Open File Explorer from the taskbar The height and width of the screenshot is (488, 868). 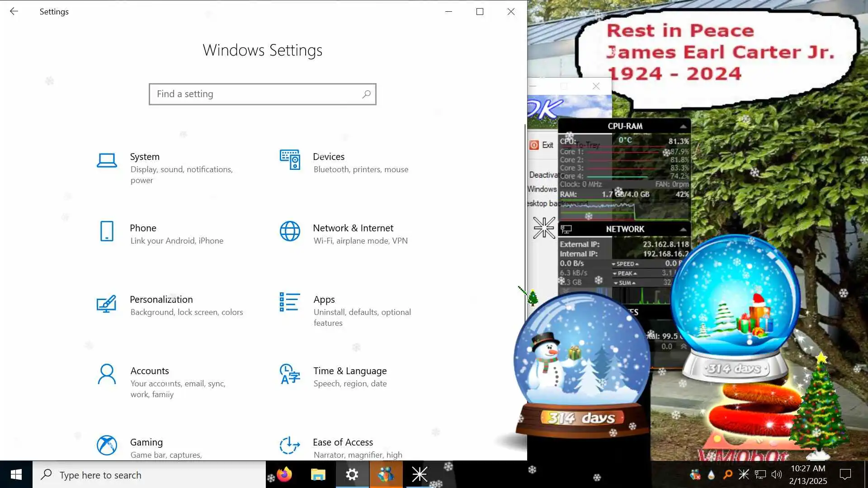click(x=318, y=474)
